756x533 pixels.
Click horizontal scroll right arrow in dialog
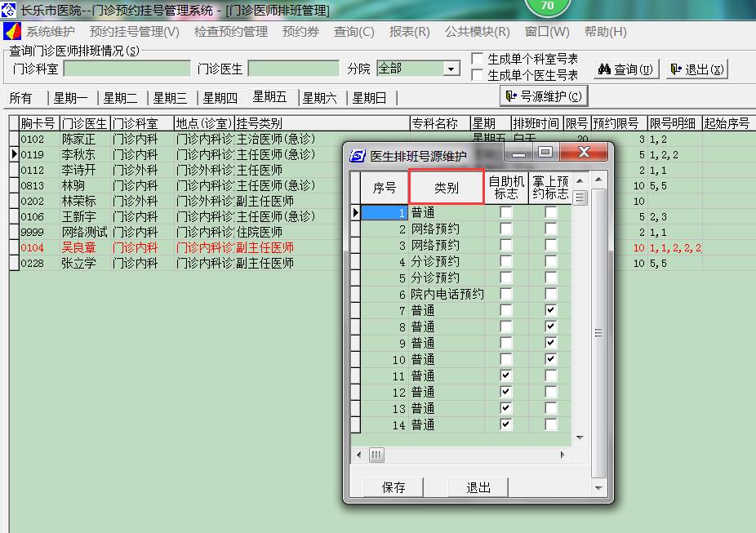[x=563, y=455]
